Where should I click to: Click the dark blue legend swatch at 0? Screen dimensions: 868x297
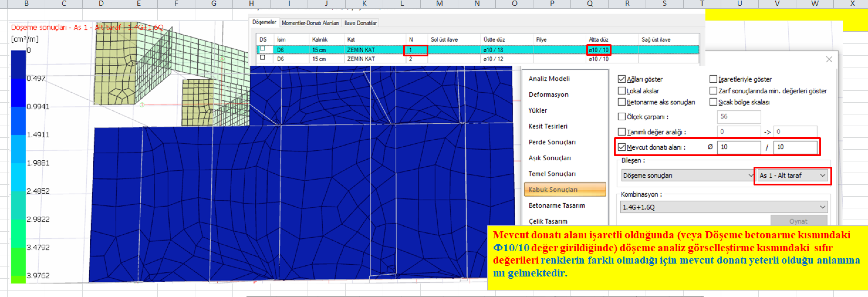click(x=18, y=64)
